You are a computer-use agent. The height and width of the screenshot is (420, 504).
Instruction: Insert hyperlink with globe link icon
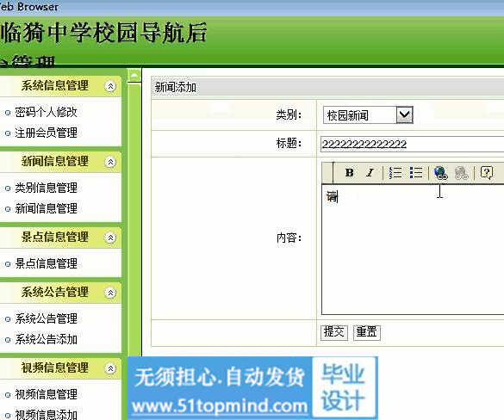point(440,173)
